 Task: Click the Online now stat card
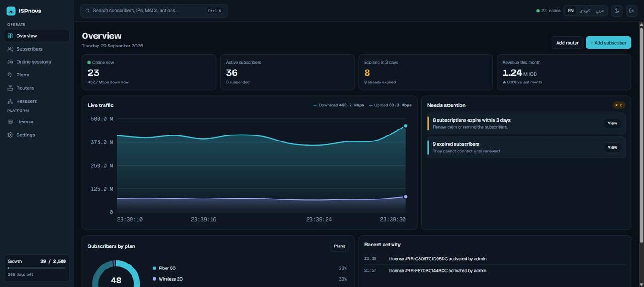(x=149, y=72)
